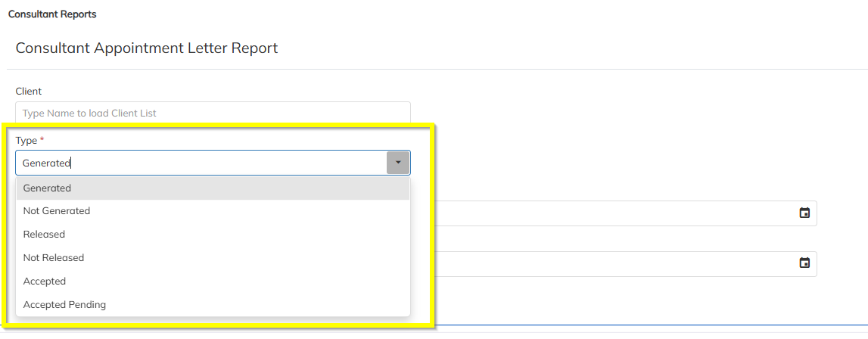The width and height of the screenshot is (868, 339).
Task: Choose the Accepted option
Action: (45, 281)
